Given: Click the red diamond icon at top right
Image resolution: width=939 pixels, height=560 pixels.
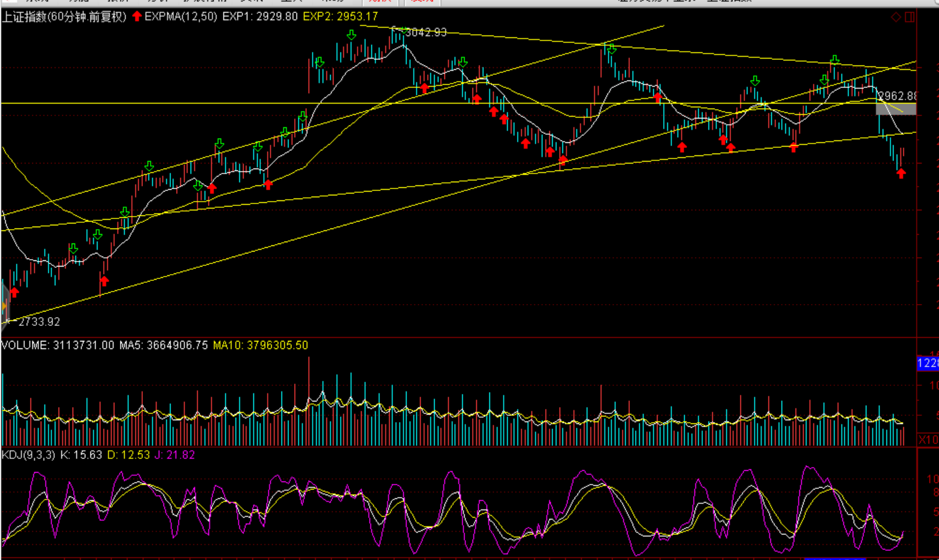Looking at the screenshot, I should tap(896, 17).
